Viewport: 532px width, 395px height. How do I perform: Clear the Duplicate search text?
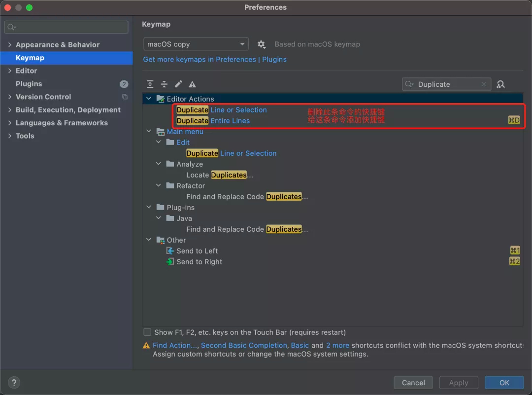coord(484,84)
